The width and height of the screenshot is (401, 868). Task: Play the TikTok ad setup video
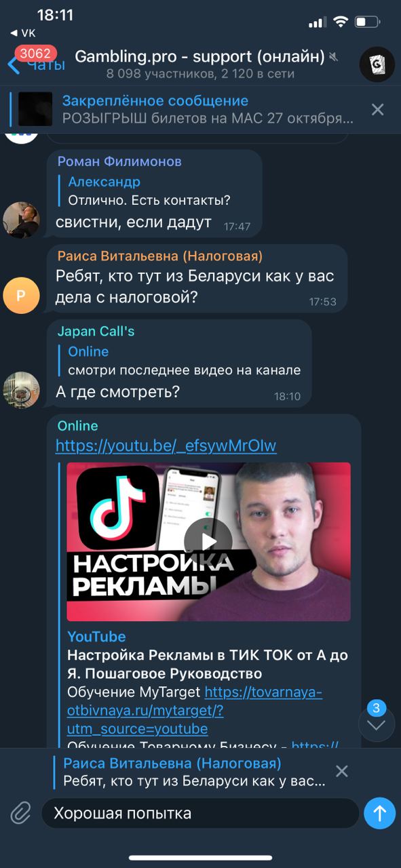[208, 542]
